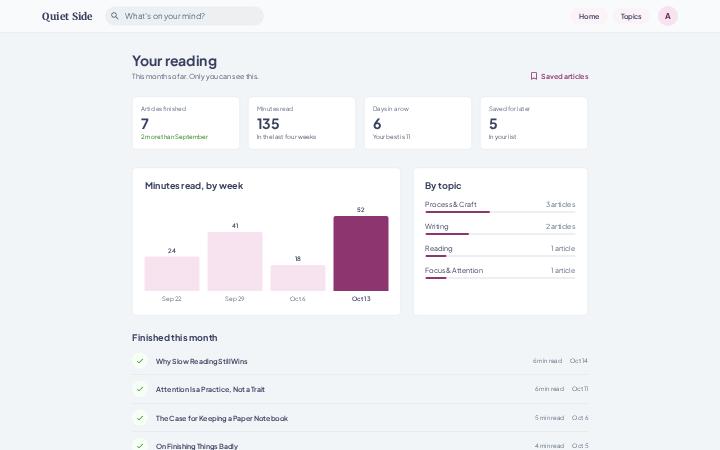This screenshot has height=450, width=720.
Task: Click the bookmark icon beside Saved articles
Action: coord(534,76)
